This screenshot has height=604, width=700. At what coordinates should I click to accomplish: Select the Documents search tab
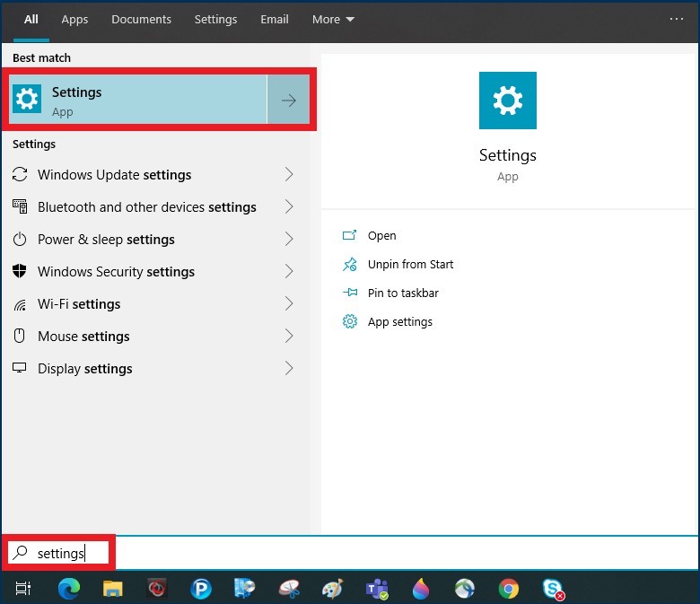pos(141,19)
